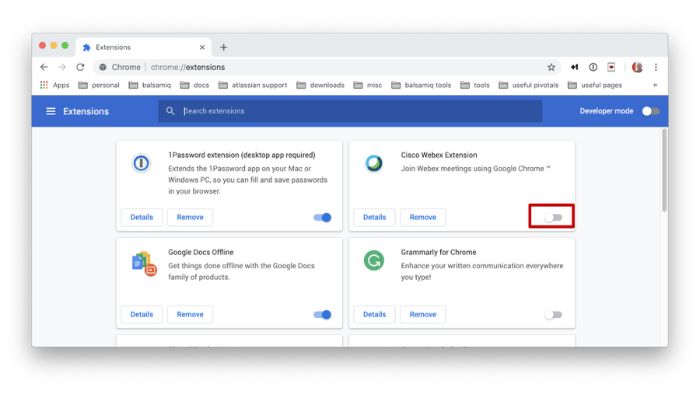Screen dimensions: 700x400
Task: Focus the Search extensions field
Action: 350,111
